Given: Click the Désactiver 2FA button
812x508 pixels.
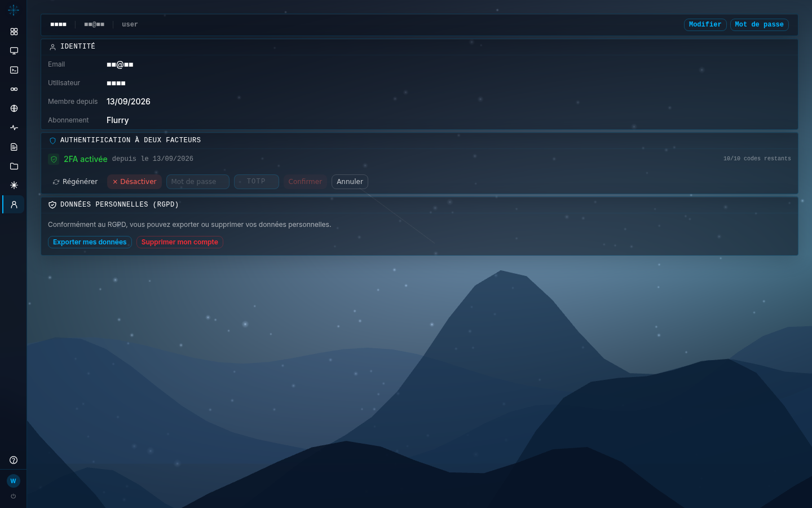Looking at the screenshot, I should pyautogui.click(x=134, y=182).
